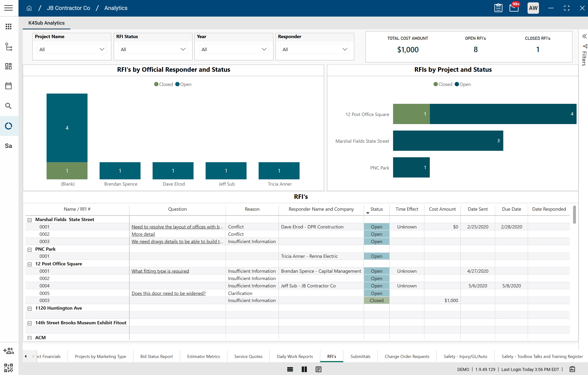
Task: Collapse the Marshal Fields State Street group
Action: tap(30, 220)
